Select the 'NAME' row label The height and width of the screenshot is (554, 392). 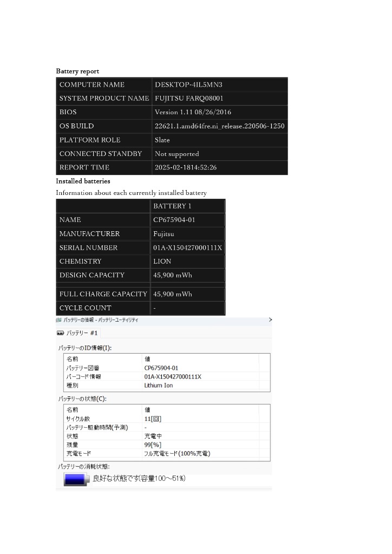coord(103,220)
